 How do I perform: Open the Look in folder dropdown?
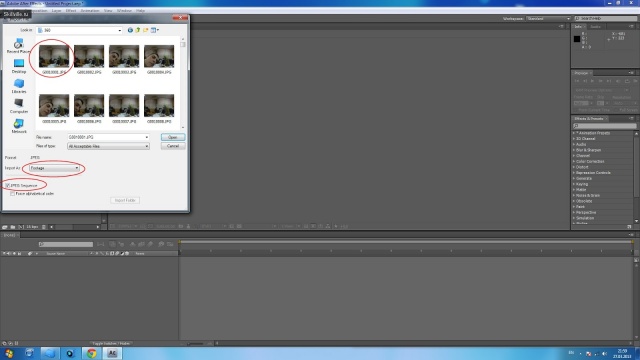click(x=79, y=30)
